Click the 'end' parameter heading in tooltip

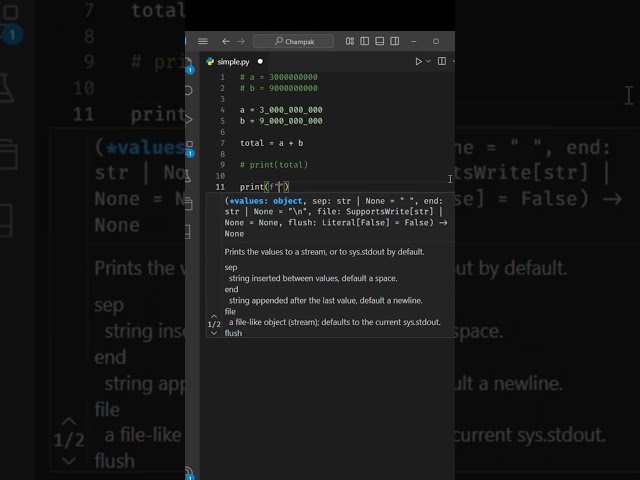coord(231,289)
